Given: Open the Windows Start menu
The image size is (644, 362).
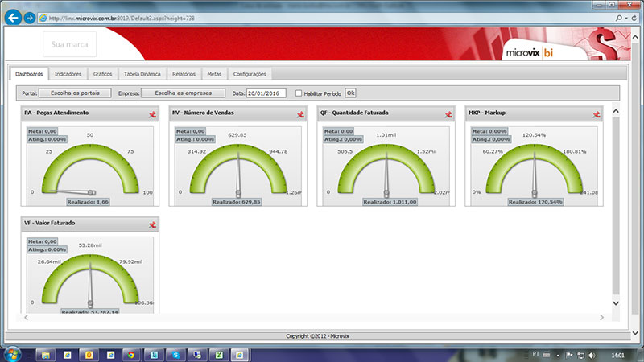Looking at the screenshot, I should click(x=13, y=353).
